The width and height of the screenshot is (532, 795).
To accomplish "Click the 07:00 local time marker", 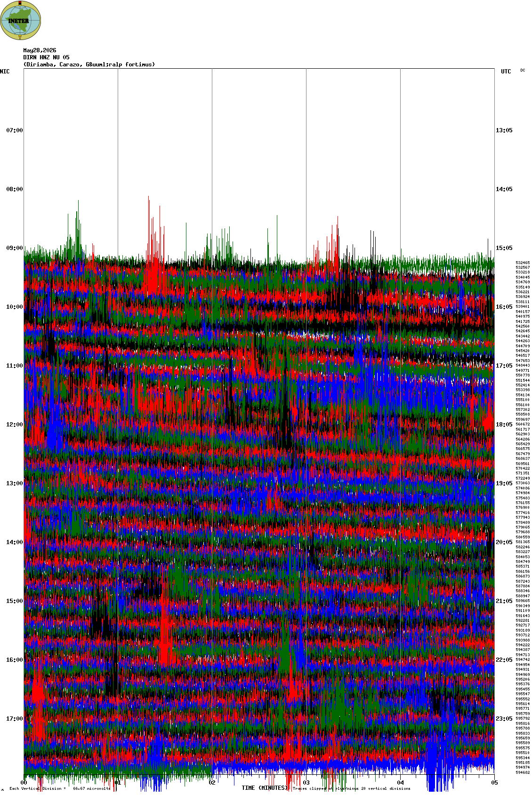I will (15, 130).
